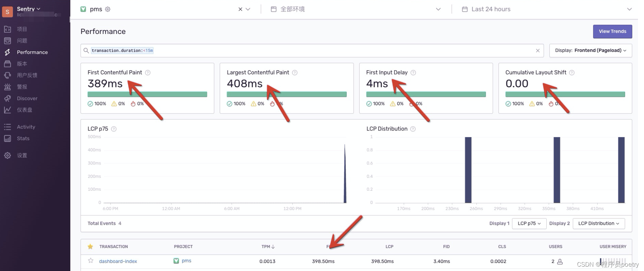Open the project selector chevron
644x271 pixels.
point(248,9)
